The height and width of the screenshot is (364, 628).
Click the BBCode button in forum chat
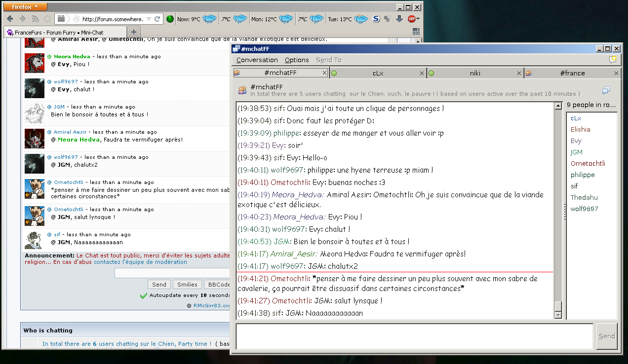(218, 285)
